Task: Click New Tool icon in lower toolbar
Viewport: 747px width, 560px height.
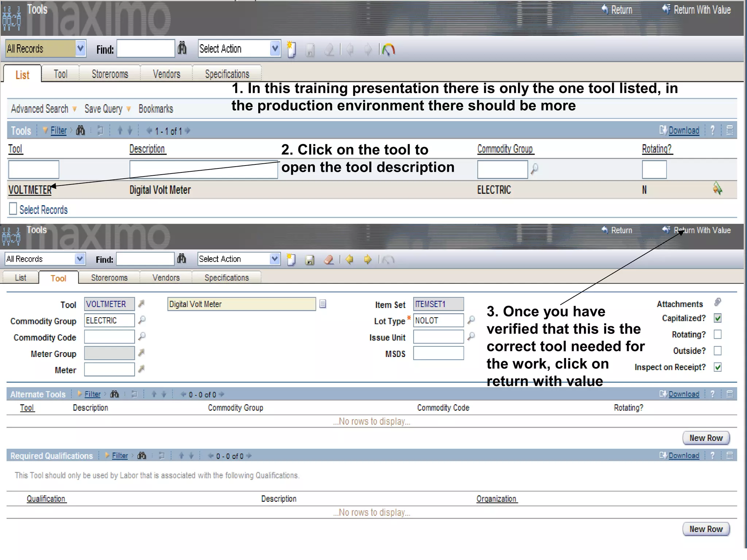Action: tap(291, 260)
